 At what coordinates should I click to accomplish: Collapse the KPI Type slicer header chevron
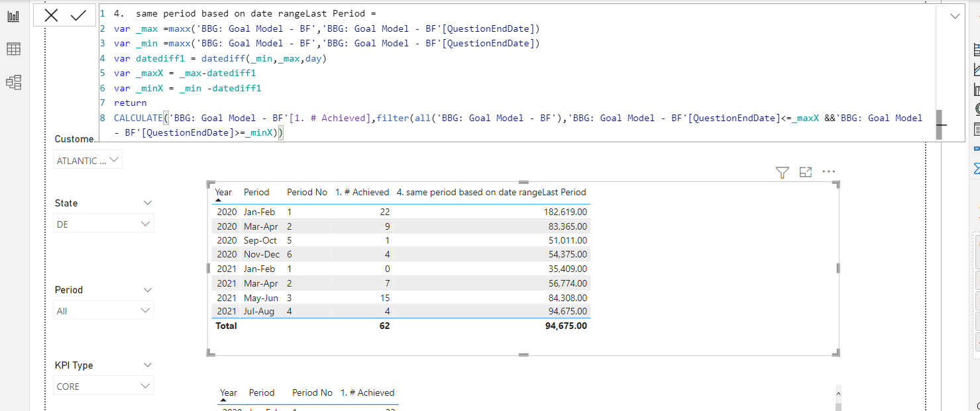(x=147, y=365)
